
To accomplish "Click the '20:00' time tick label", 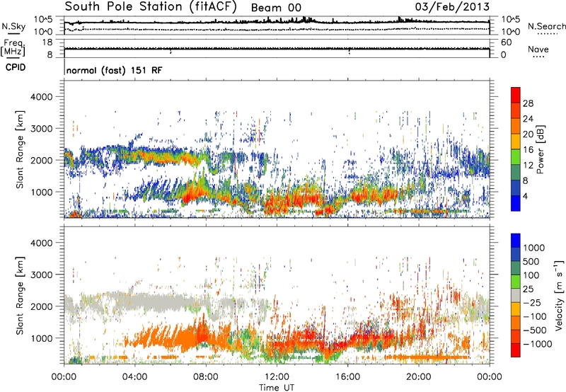I will [x=418, y=377].
